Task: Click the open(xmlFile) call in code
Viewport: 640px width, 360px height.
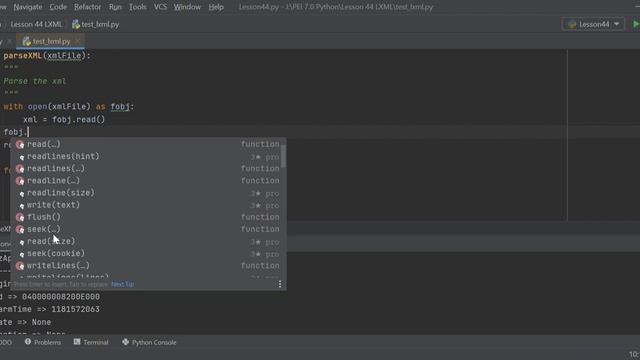Action: (x=59, y=107)
